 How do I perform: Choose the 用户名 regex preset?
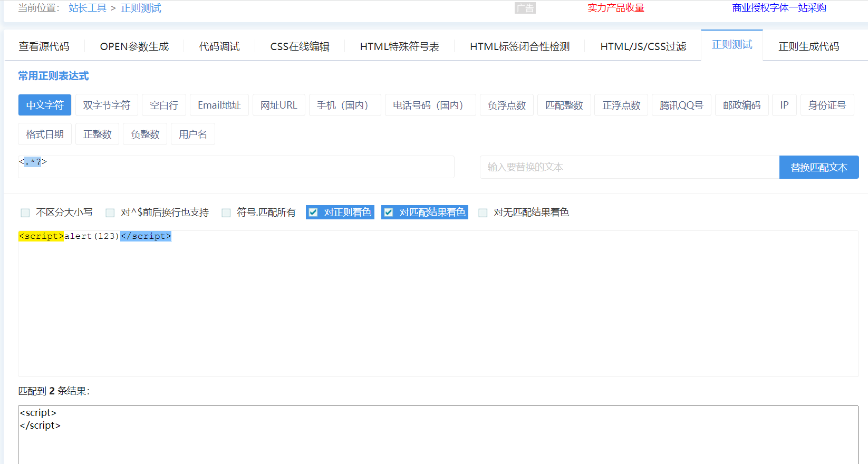pyautogui.click(x=193, y=134)
